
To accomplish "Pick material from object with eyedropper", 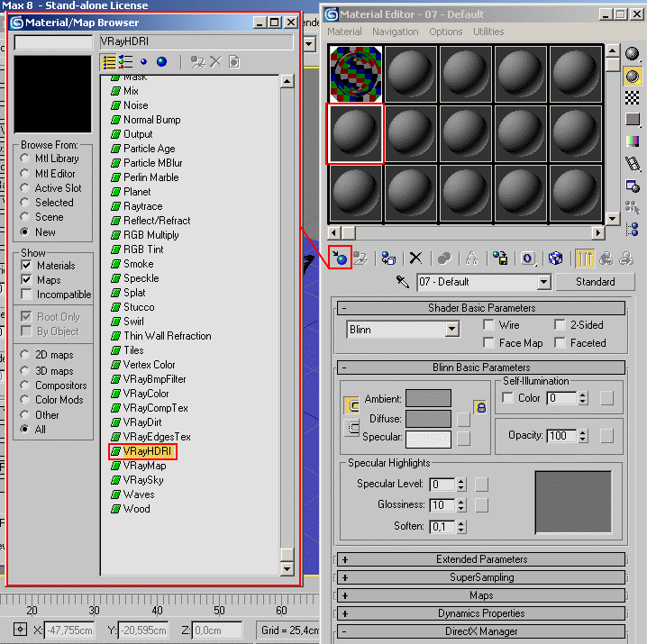I will click(x=402, y=282).
